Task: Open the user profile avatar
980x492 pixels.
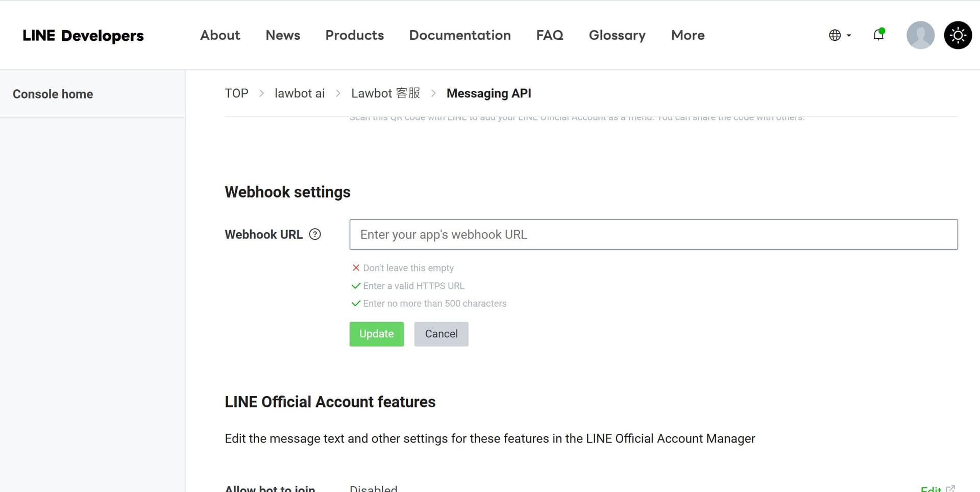Action: coord(920,35)
